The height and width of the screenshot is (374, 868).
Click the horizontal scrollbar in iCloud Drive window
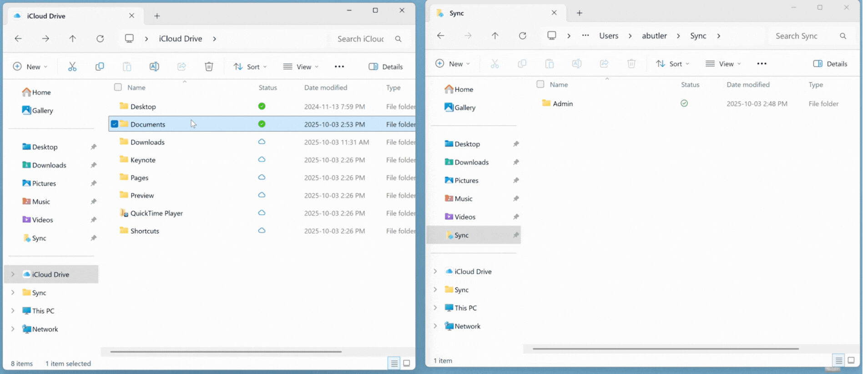(226, 352)
